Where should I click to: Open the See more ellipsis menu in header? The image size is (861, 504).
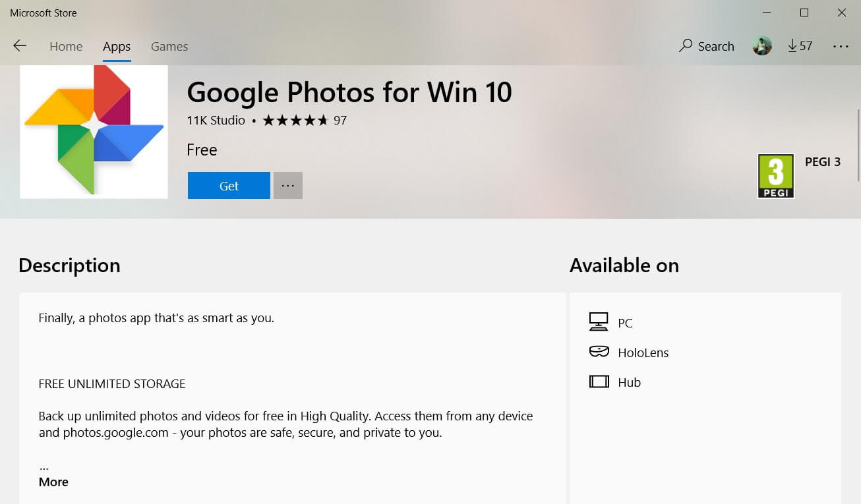[841, 46]
